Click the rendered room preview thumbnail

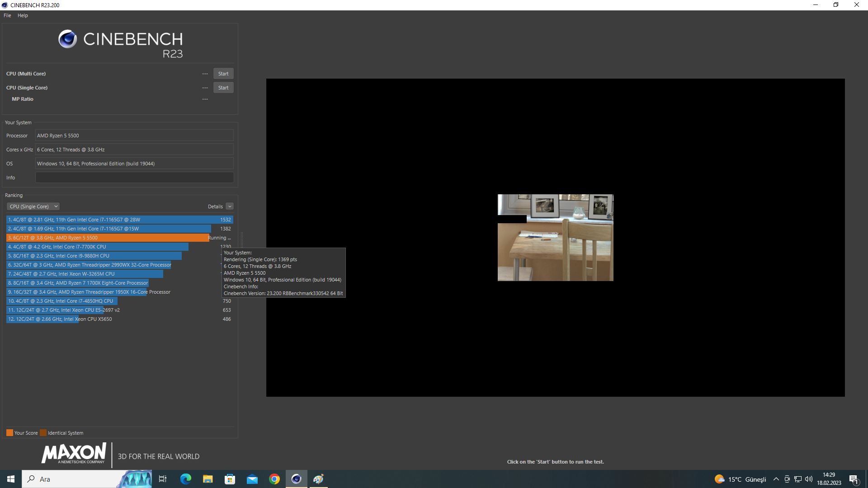point(555,238)
